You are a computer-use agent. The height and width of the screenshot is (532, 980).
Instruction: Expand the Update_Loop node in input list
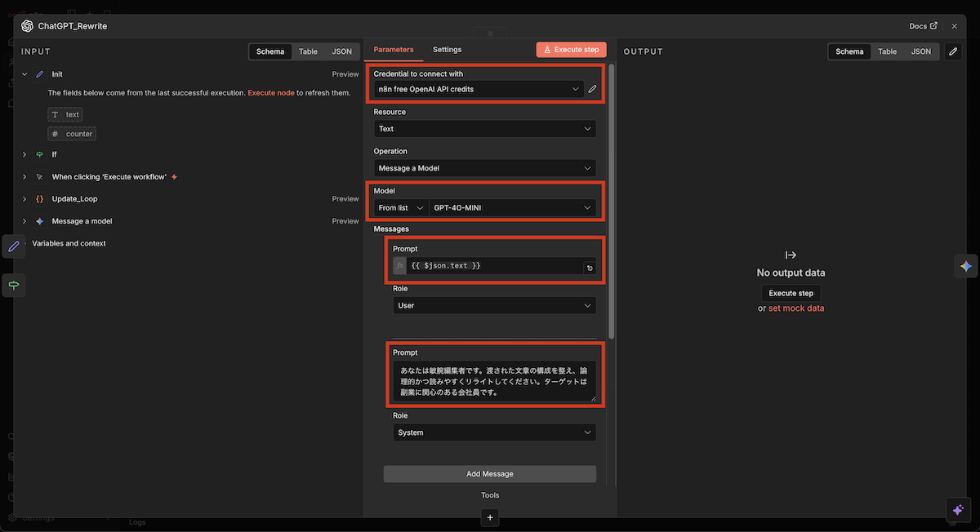click(24, 199)
